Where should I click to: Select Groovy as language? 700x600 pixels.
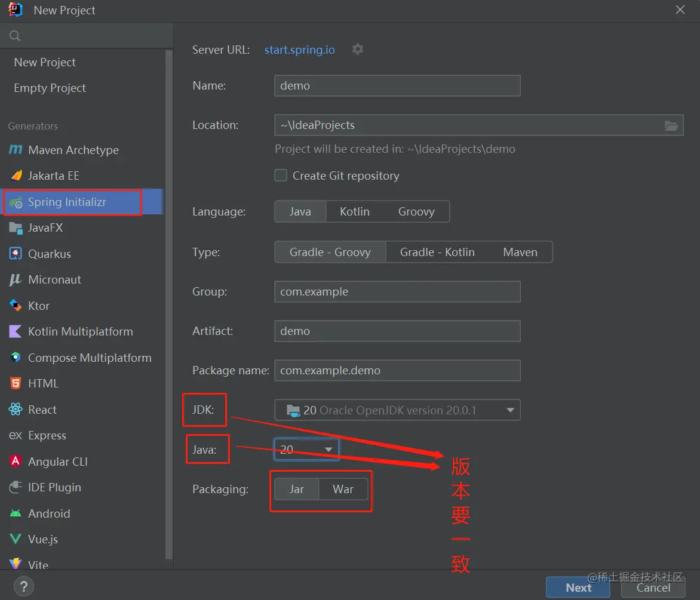point(416,211)
